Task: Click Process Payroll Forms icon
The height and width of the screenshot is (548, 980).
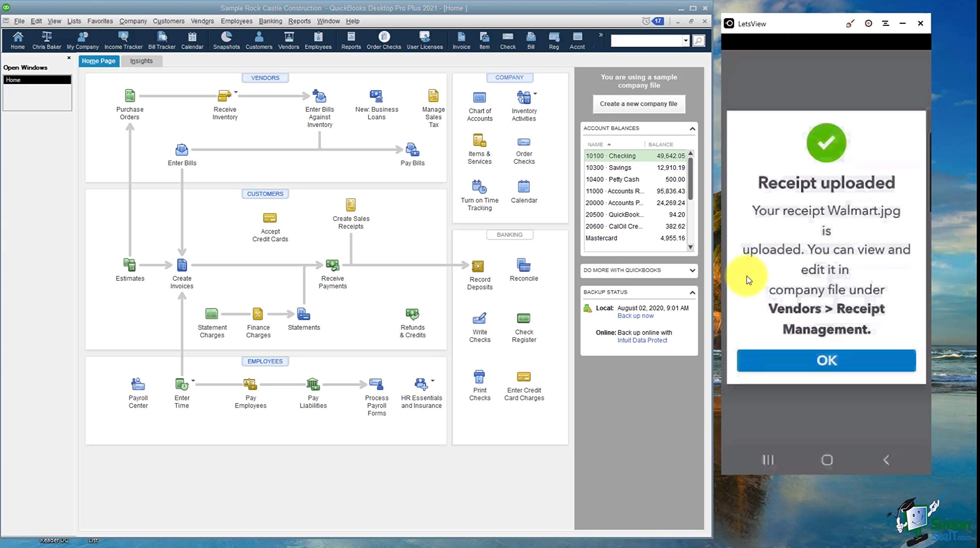Action: point(376,384)
